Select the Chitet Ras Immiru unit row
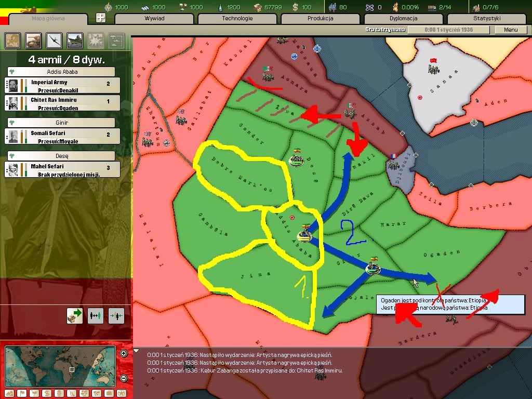Viewport: 532px width, 399px height. point(62,103)
